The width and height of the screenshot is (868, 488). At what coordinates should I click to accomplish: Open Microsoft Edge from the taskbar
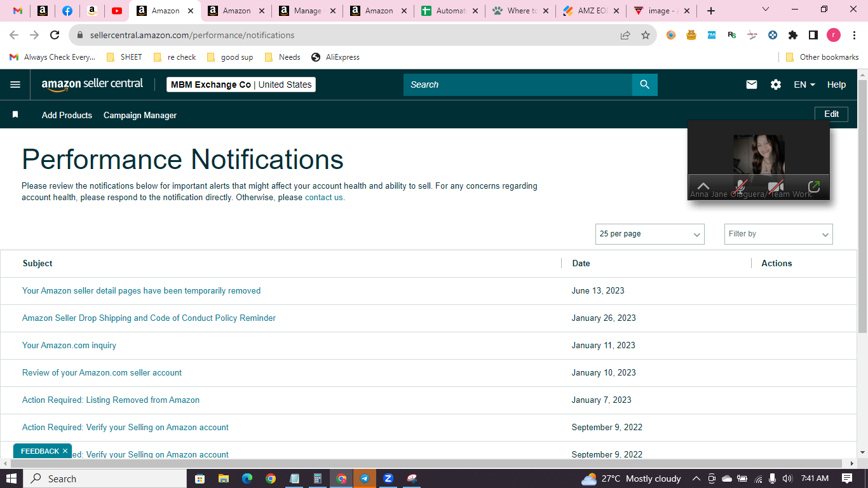(x=247, y=478)
